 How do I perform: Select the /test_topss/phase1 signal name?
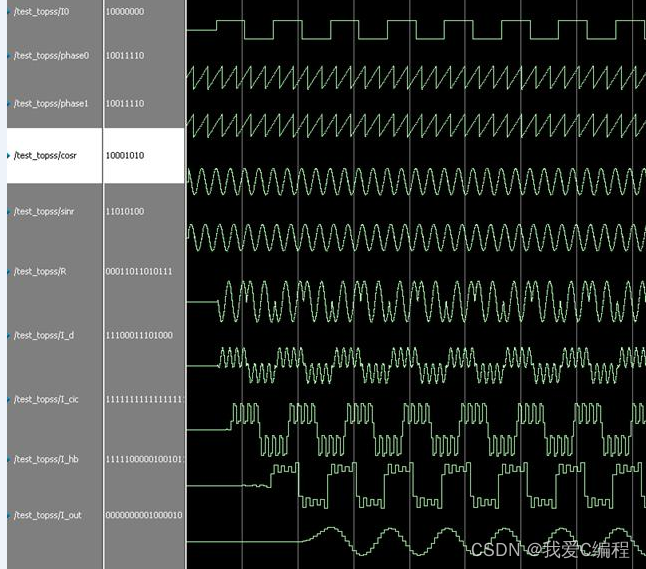(x=51, y=103)
